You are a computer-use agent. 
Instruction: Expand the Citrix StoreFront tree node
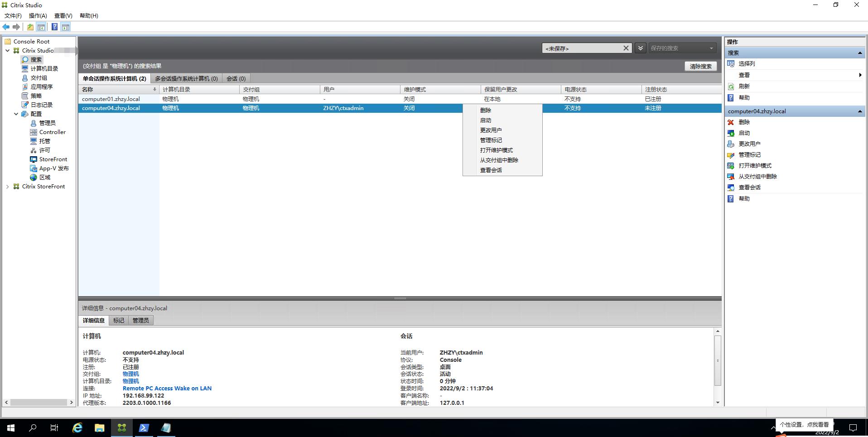pos(8,187)
